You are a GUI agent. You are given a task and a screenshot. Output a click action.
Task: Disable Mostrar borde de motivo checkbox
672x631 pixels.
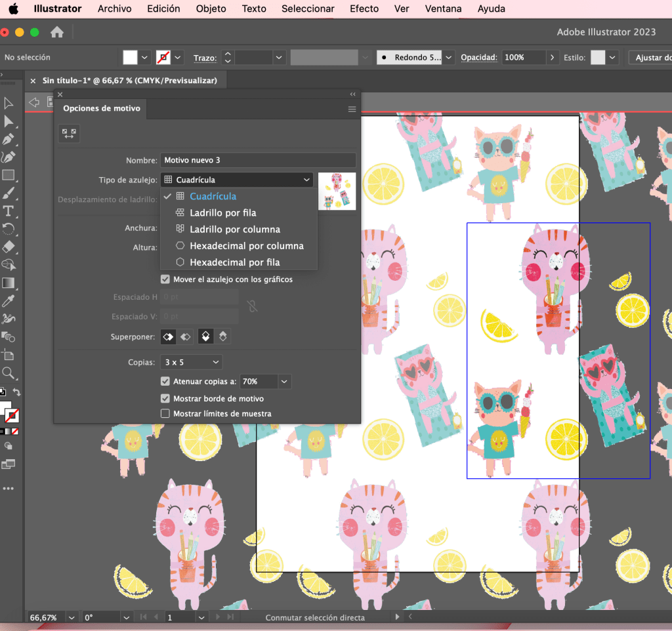coord(165,399)
